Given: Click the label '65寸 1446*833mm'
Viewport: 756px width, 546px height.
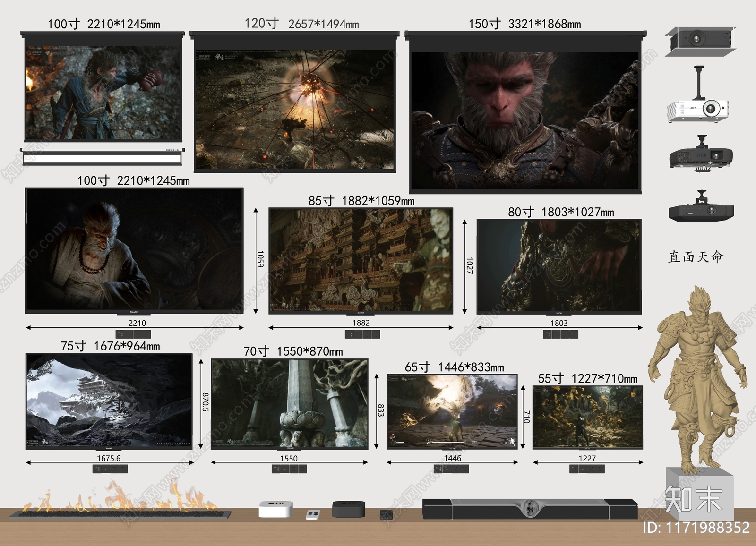Looking at the screenshot, I should (x=454, y=367).
